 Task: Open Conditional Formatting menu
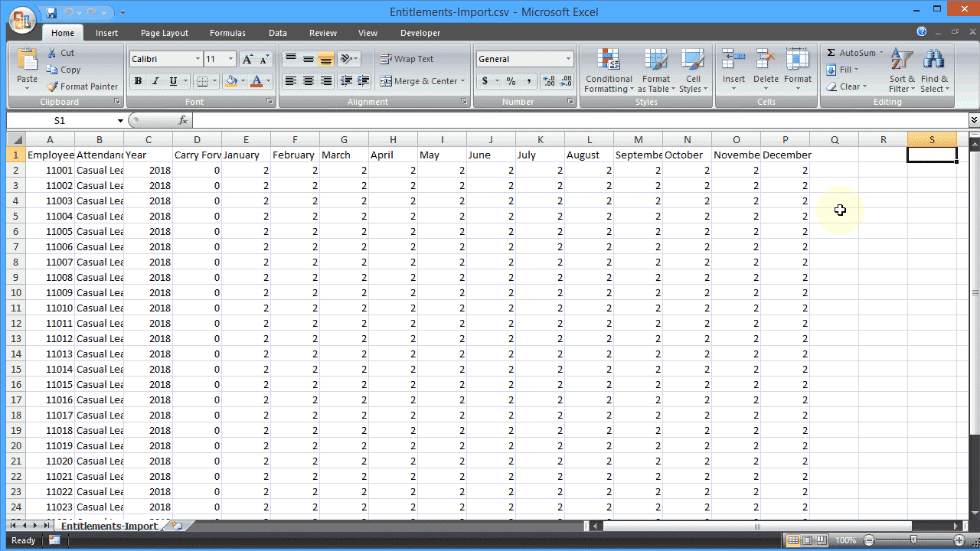tap(609, 70)
